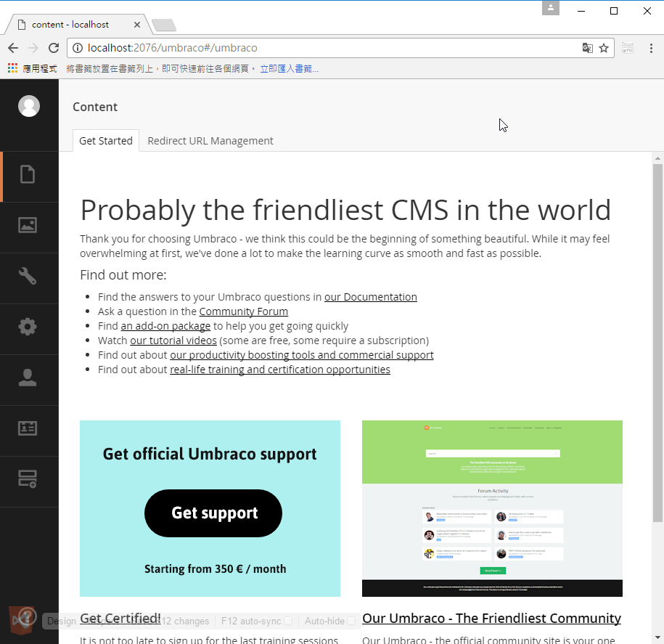Open real-life training and certification opportunities link
The width and height of the screenshot is (664, 644).
[x=280, y=370]
